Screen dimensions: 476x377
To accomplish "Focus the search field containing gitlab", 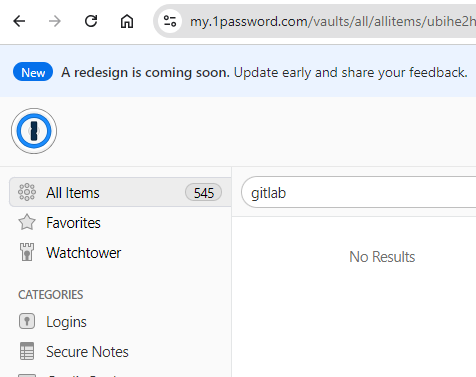I will (x=359, y=192).
